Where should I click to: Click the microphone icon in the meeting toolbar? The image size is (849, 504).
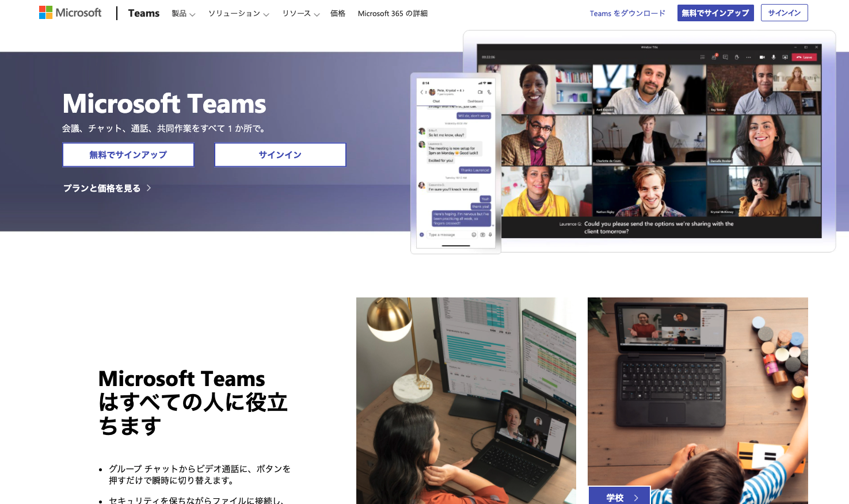tap(774, 57)
